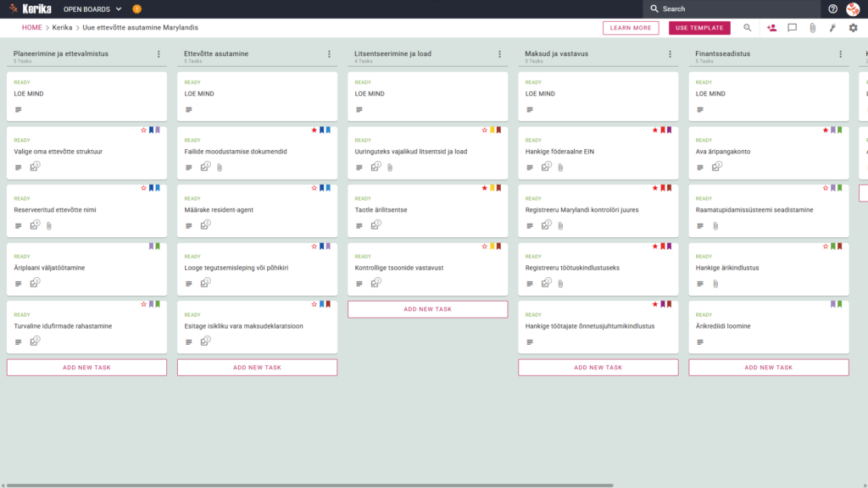The width and height of the screenshot is (868, 488).
Task: Open the orange notification badge icon
Action: pyautogui.click(x=136, y=8)
